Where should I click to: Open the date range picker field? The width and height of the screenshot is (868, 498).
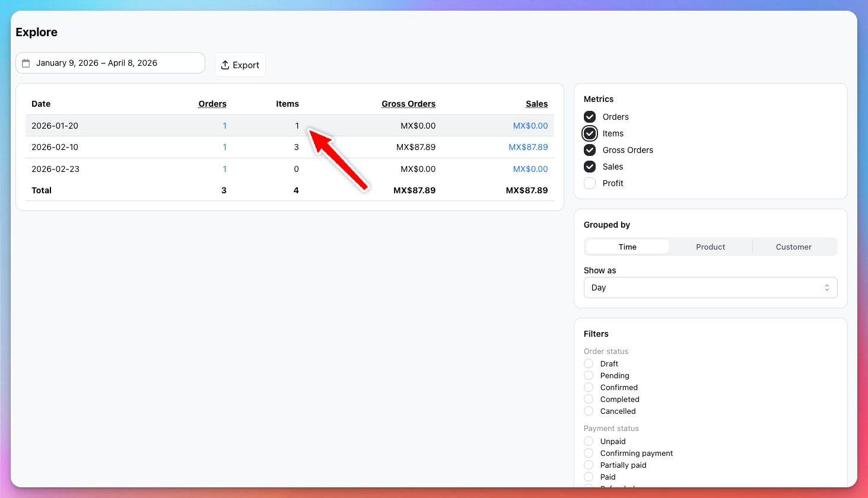point(110,63)
